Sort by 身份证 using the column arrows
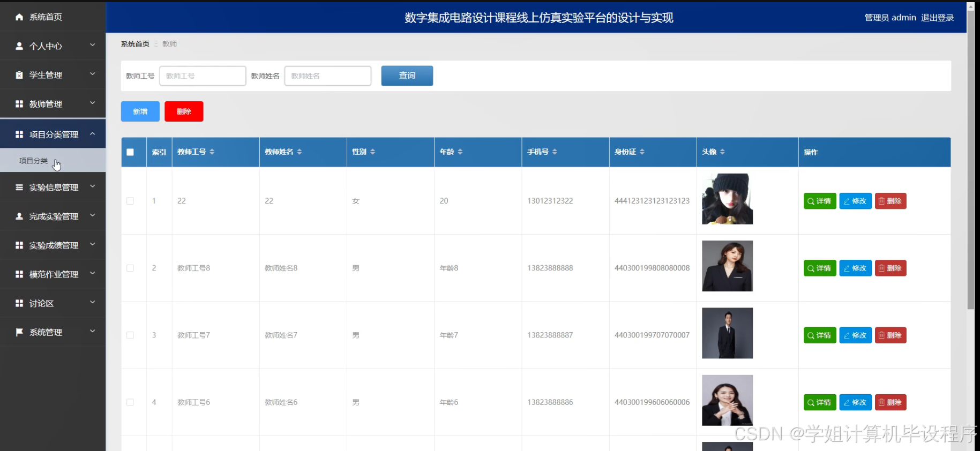 642,152
